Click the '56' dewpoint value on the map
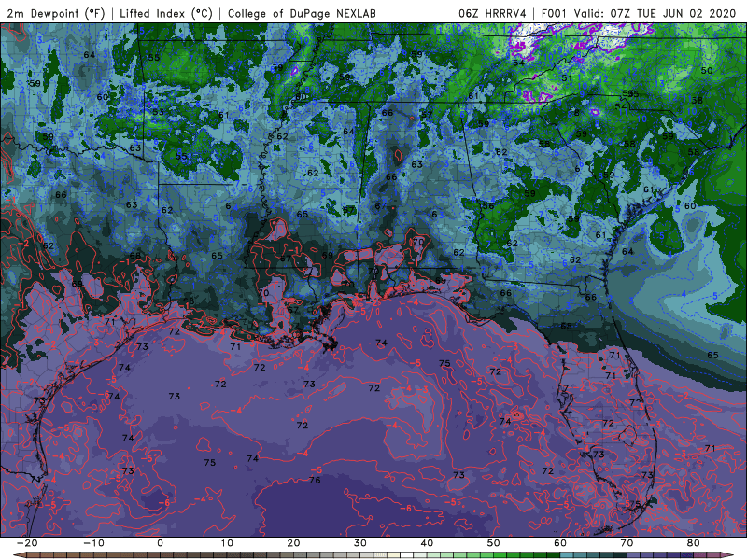 click(487, 205)
